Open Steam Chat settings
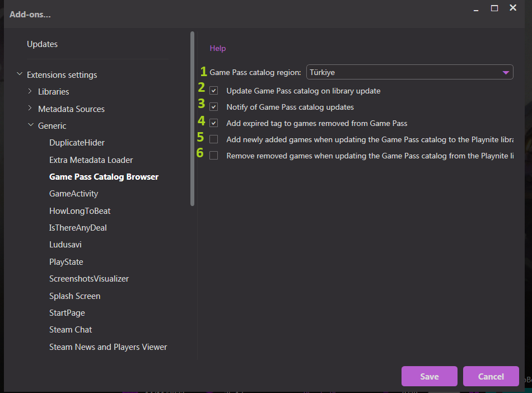 click(x=71, y=330)
